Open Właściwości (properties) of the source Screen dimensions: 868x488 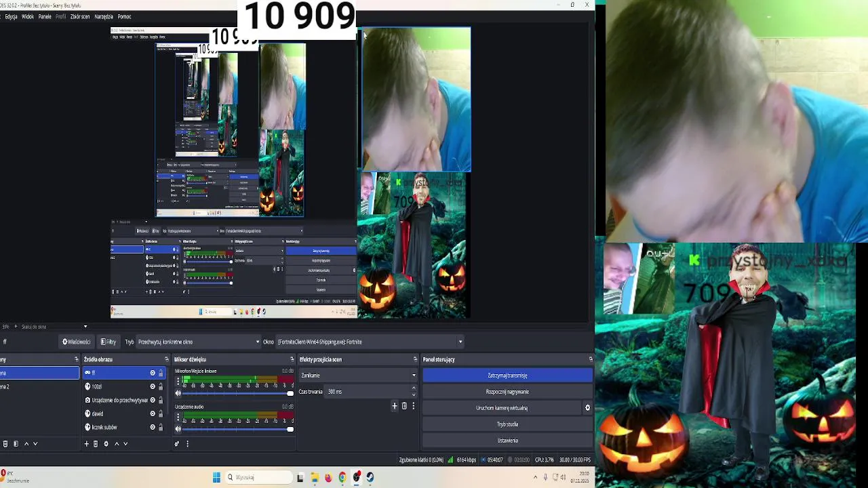click(77, 342)
